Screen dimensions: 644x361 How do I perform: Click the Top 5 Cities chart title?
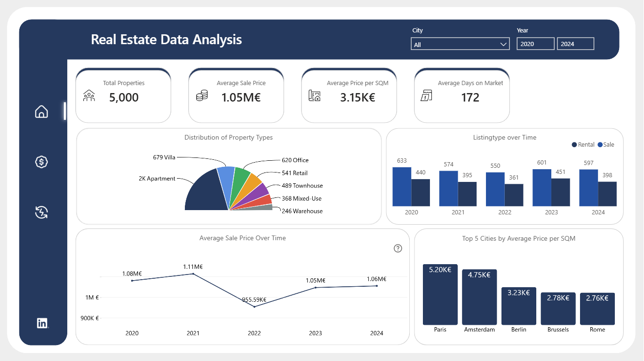[519, 238]
